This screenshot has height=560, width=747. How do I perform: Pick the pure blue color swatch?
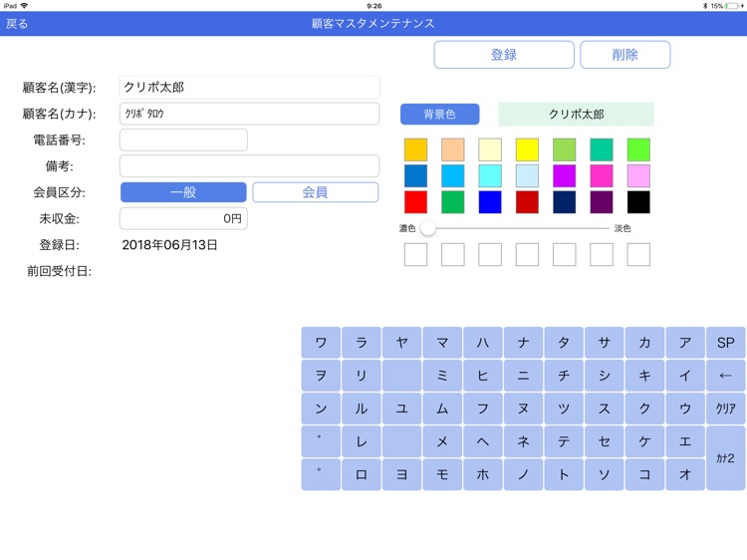[x=490, y=202]
